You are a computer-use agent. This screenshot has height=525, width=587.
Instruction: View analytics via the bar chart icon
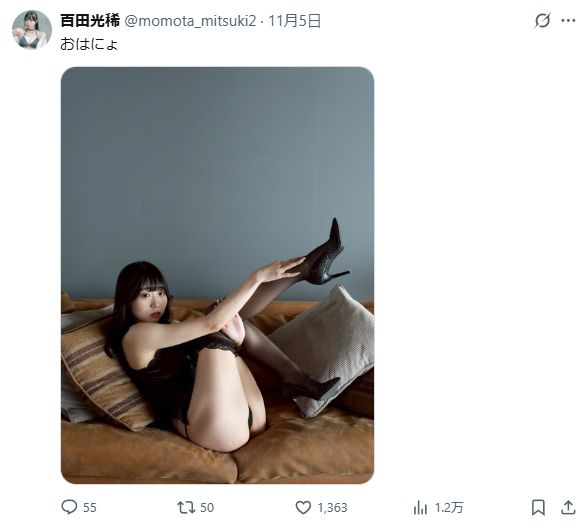coord(420,508)
